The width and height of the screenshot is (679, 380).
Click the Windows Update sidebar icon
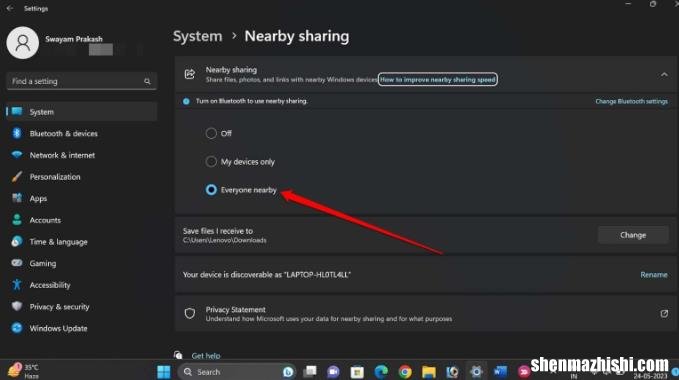coord(17,328)
